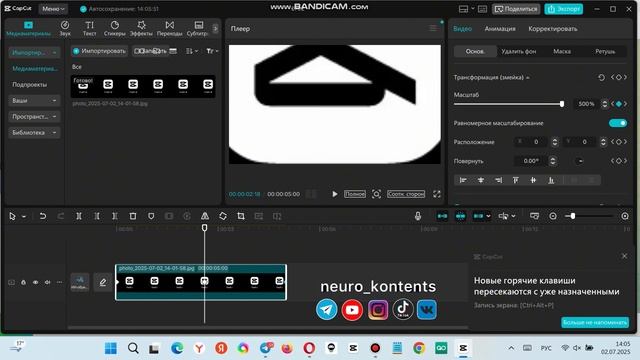Crop the clip with crop icon
This screenshot has height=360, width=640.
(241, 216)
